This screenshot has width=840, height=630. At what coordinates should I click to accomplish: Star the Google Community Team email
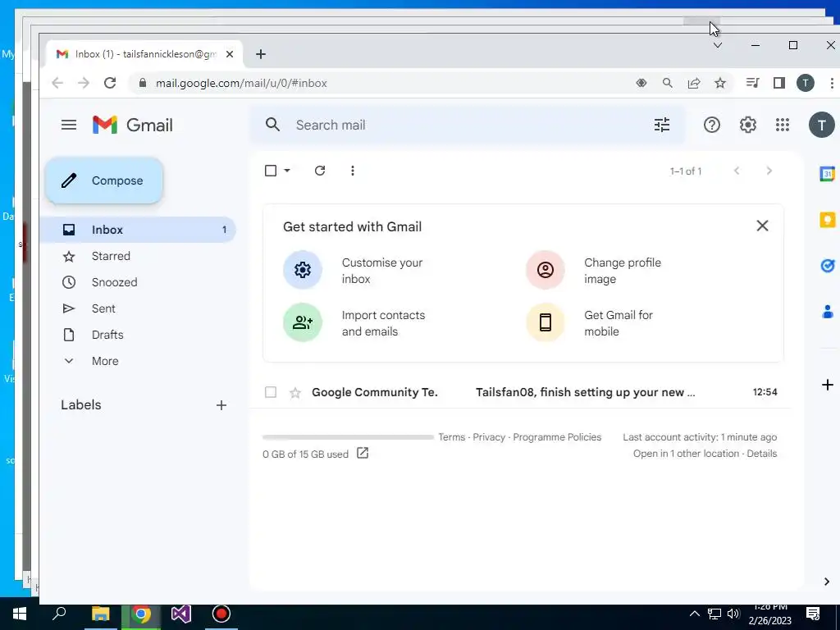pyautogui.click(x=295, y=393)
